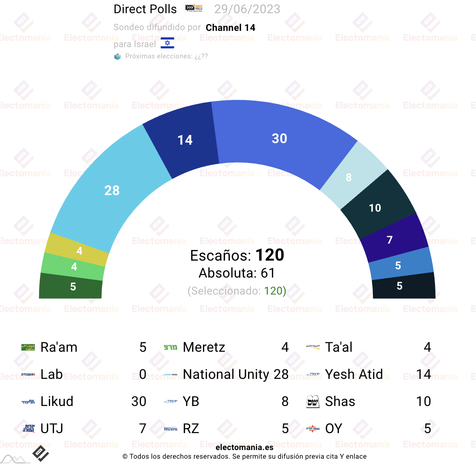Click the Yesh Atid legend entry
The width and height of the screenshot is (476, 470).
coord(369,374)
